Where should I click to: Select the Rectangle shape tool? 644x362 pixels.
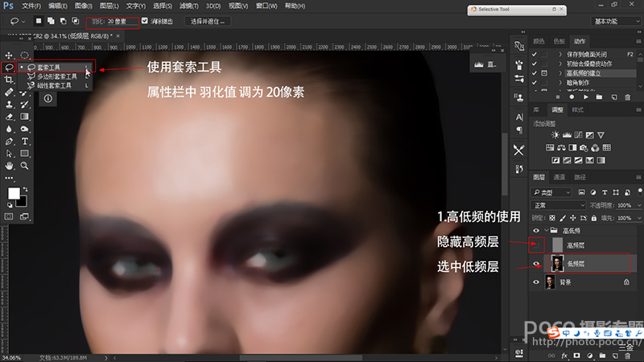[25, 154]
